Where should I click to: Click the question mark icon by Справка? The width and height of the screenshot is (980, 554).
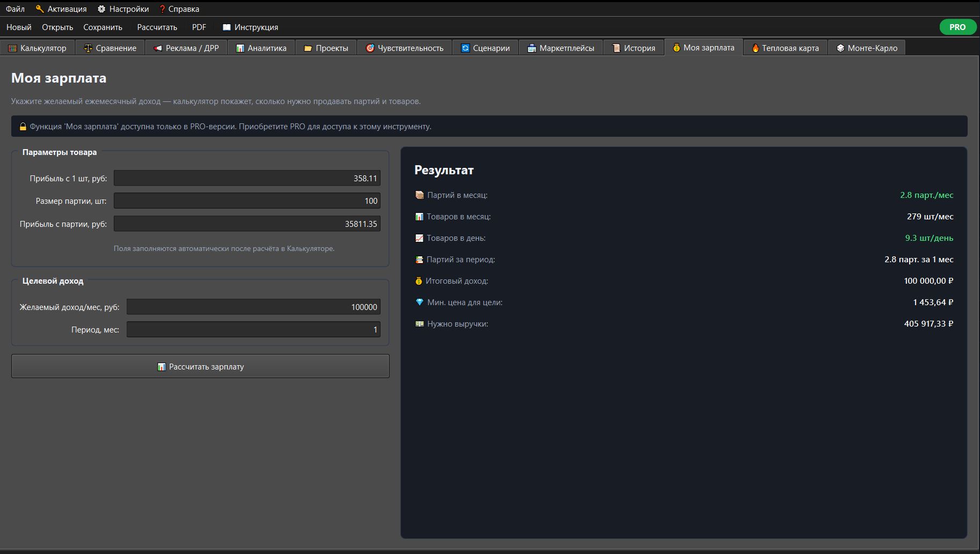(162, 9)
